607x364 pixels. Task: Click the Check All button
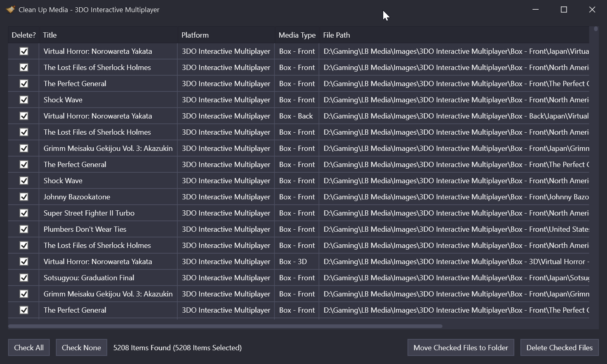[x=29, y=348]
